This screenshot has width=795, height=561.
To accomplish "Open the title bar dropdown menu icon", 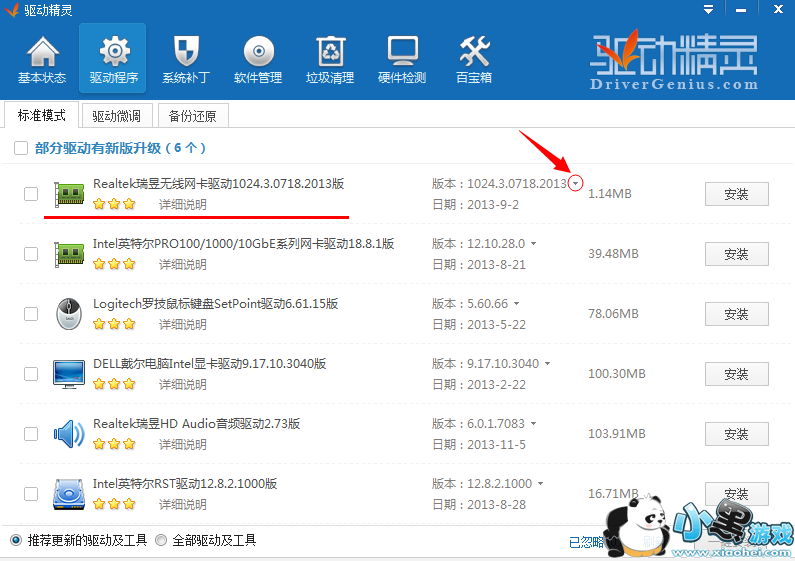I will tap(708, 9).
